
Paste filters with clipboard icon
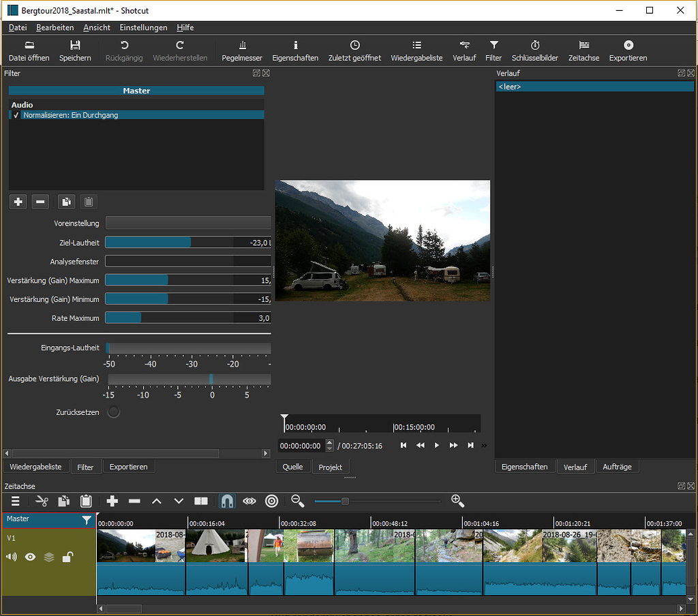(x=89, y=202)
